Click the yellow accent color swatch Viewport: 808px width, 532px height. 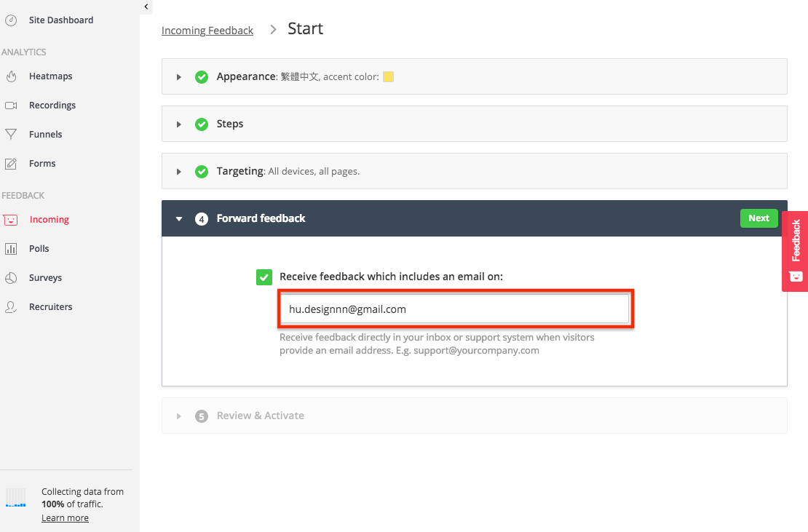tap(389, 76)
